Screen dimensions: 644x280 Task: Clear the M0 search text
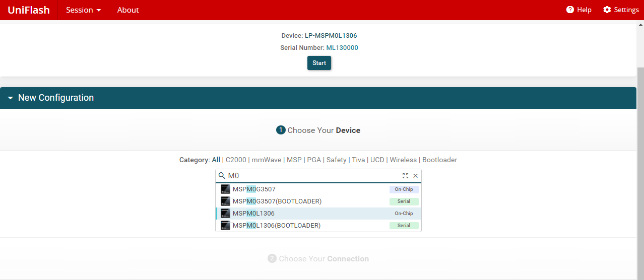point(416,176)
